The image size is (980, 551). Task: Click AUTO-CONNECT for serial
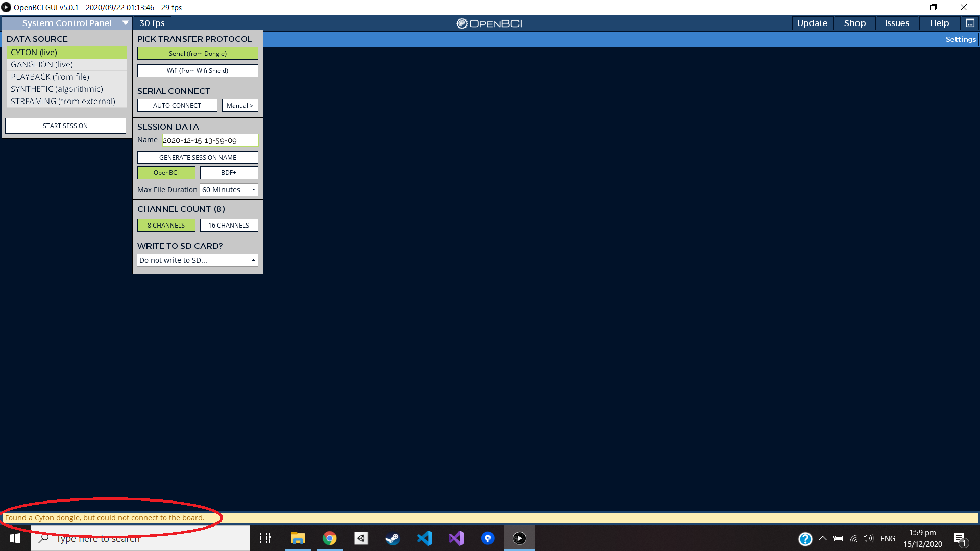tap(177, 106)
